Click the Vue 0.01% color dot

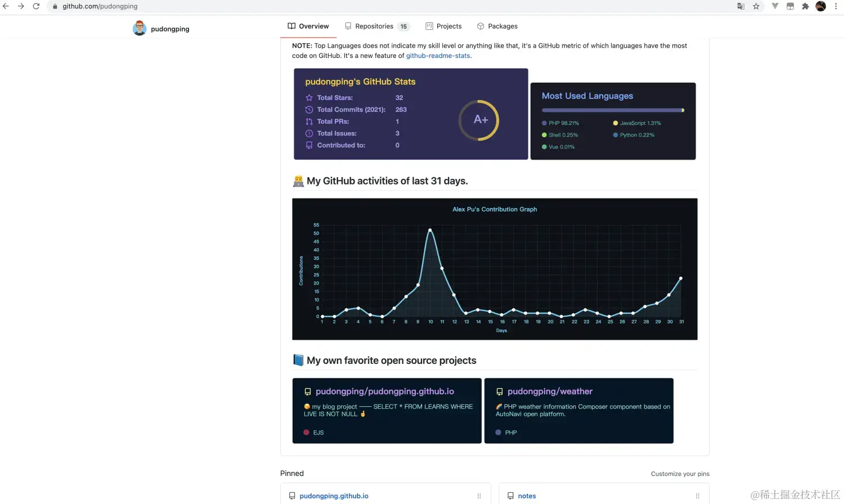tap(544, 147)
